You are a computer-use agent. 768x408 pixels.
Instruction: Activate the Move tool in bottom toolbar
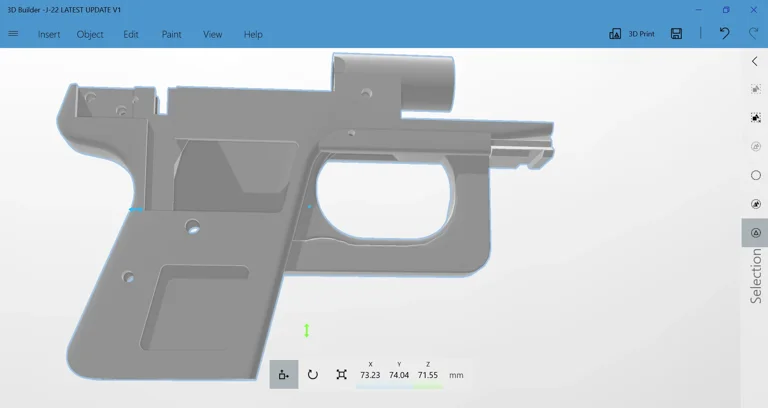(284, 374)
